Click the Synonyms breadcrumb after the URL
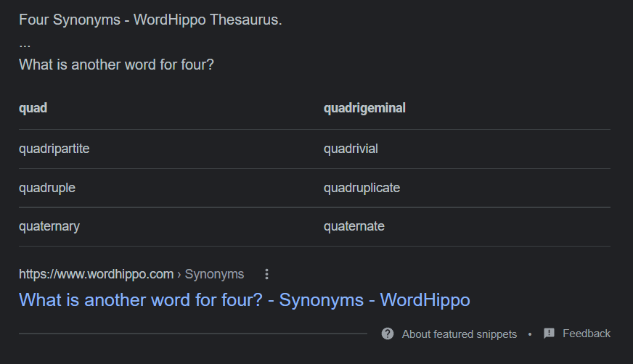Screen dimensions: 633x364 [214, 274]
